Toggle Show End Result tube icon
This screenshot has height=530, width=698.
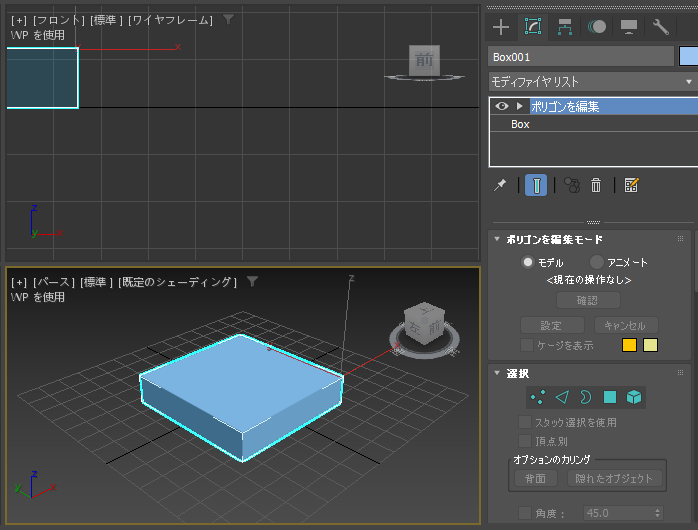pos(536,185)
